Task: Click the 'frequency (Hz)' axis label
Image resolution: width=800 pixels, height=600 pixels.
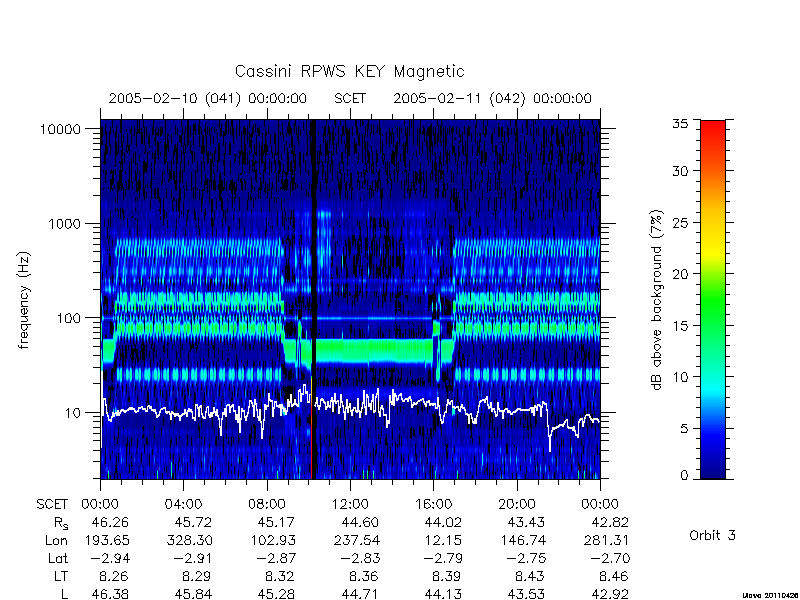Action: point(24,300)
